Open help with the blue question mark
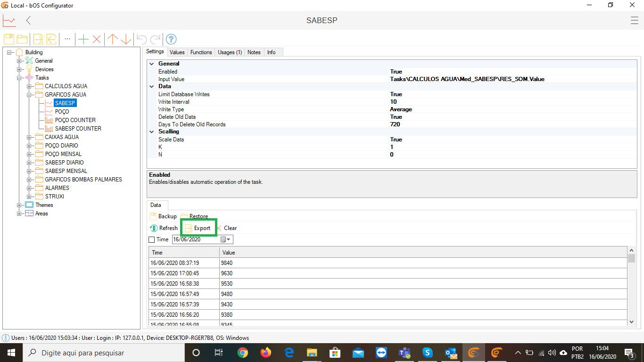Viewport: 644px width, 362px height. pyautogui.click(x=171, y=39)
